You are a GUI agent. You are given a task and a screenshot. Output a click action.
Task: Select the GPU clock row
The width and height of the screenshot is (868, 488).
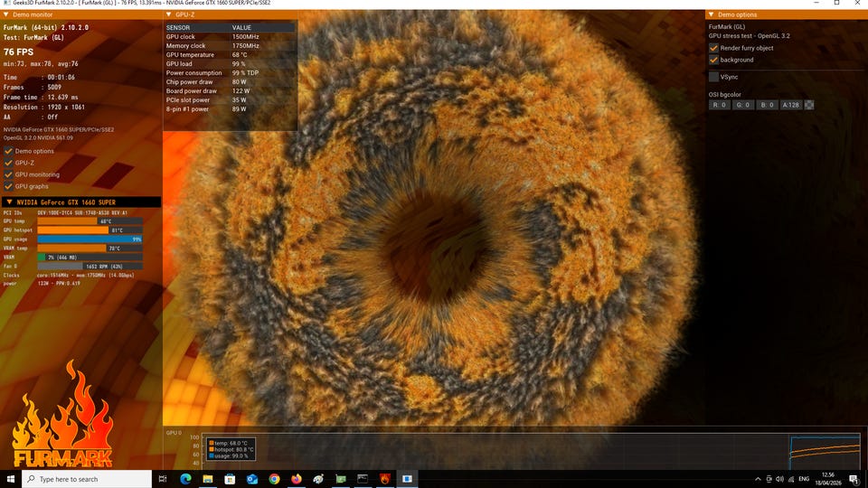coord(230,36)
